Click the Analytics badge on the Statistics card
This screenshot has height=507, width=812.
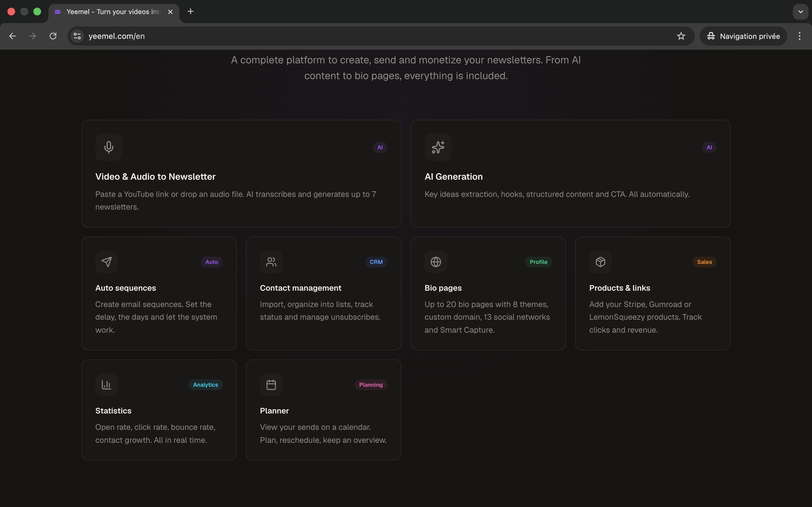[205, 384]
